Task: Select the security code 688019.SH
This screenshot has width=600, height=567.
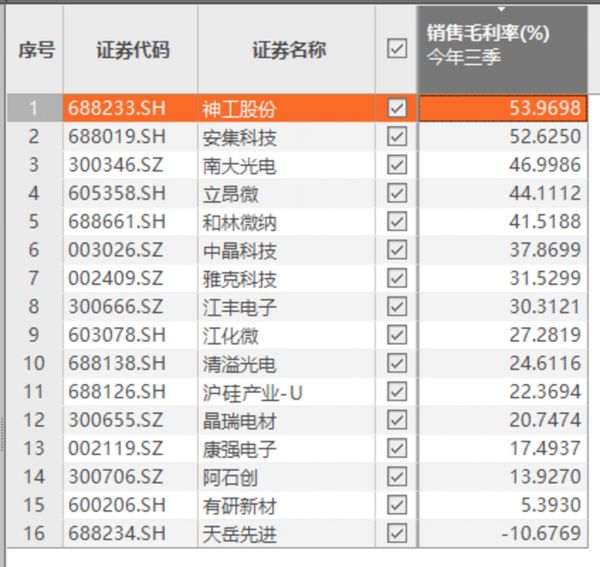Action: [x=117, y=137]
